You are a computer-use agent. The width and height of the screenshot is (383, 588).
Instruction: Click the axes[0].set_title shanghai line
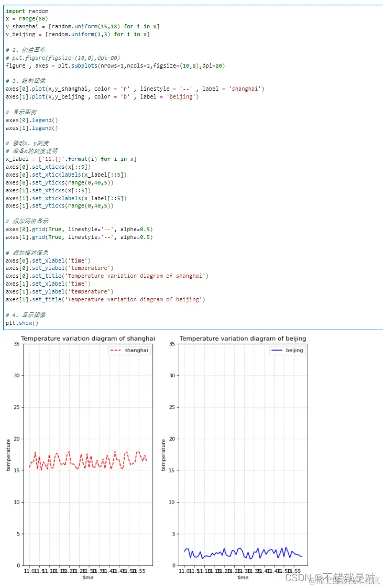(107, 276)
